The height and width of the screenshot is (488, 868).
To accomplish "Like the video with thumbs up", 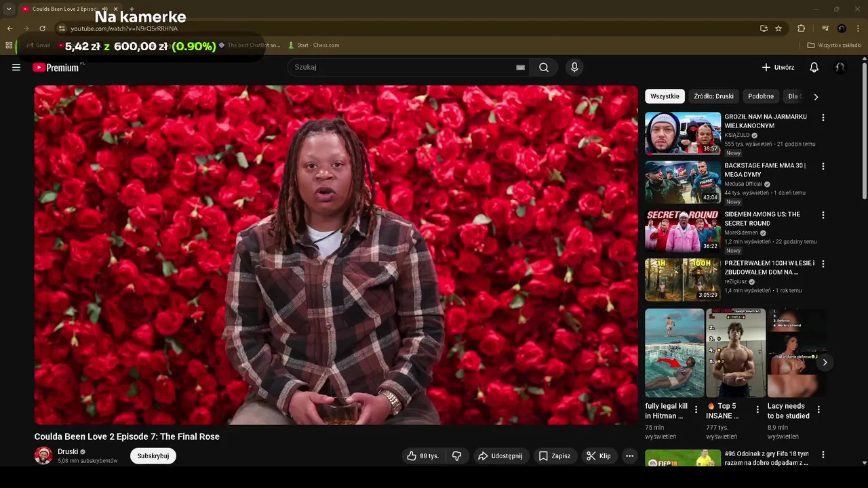I will point(422,456).
